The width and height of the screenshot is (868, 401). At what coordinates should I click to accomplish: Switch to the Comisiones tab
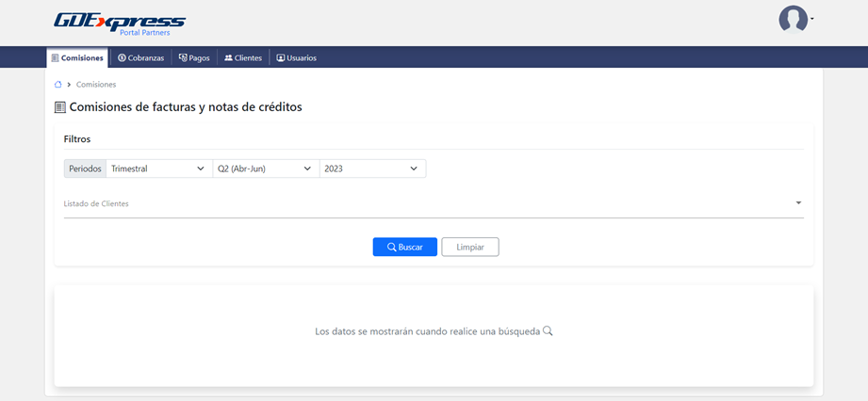[x=76, y=57]
